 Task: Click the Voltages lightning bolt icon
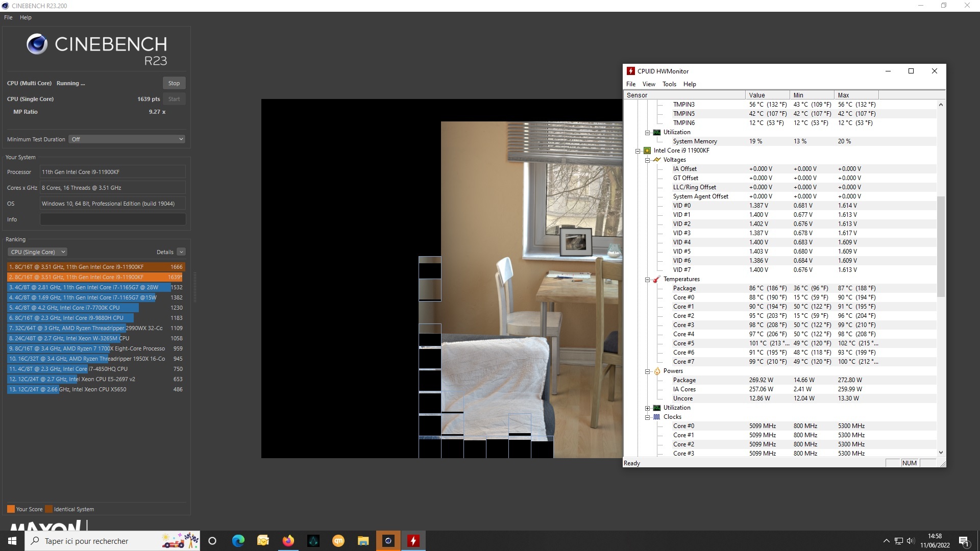657,160
